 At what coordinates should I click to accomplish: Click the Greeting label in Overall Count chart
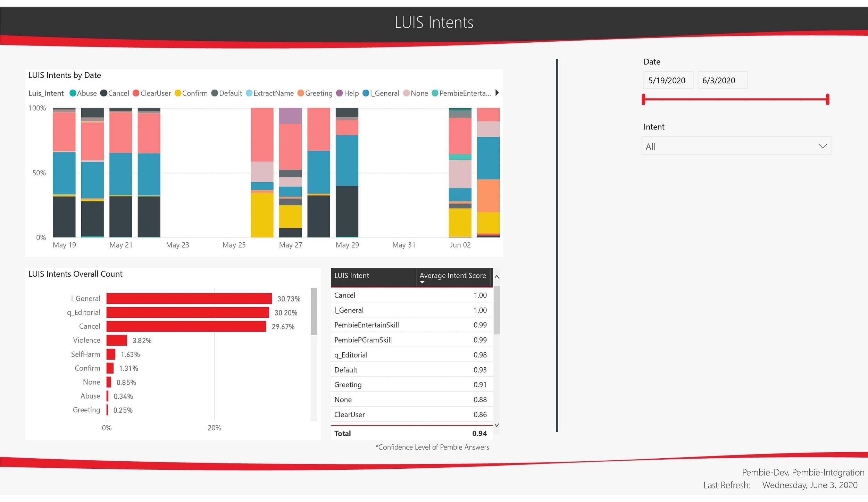pos(86,410)
